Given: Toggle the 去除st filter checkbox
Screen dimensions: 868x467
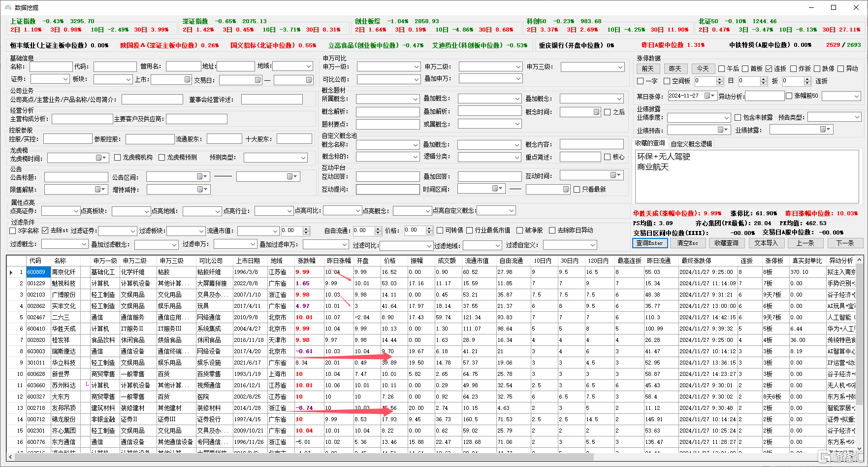Looking at the screenshot, I should [45, 231].
